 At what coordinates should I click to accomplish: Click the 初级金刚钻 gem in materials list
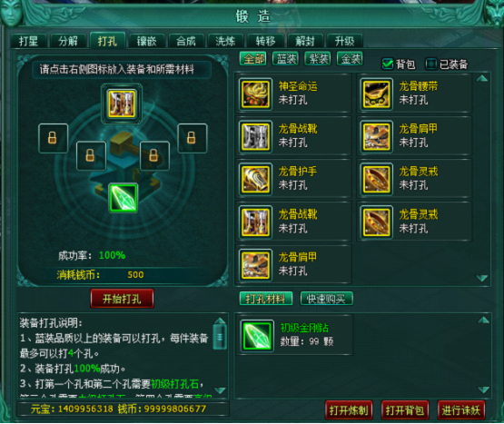coord(257,336)
